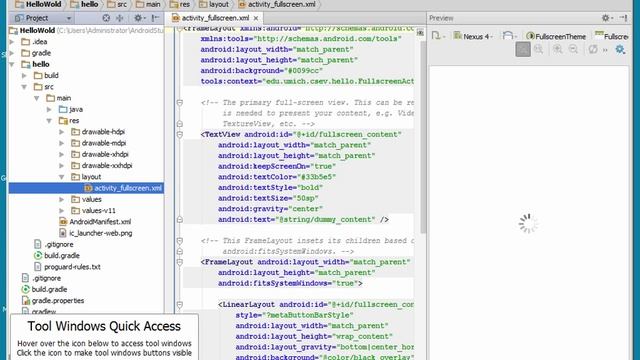Click the "50sp" textSize value

tap(305, 198)
